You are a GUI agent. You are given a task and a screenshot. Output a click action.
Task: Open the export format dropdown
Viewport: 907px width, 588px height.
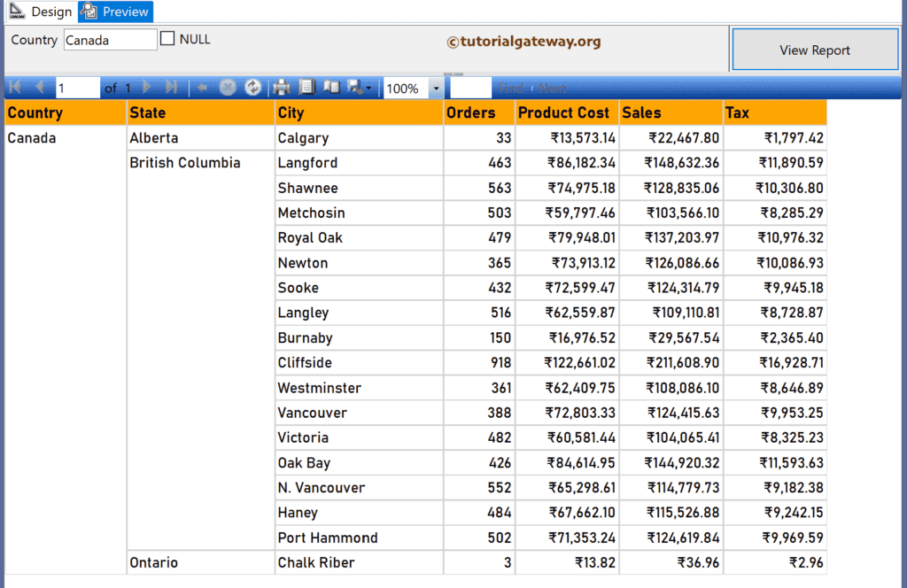coord(367,87)
